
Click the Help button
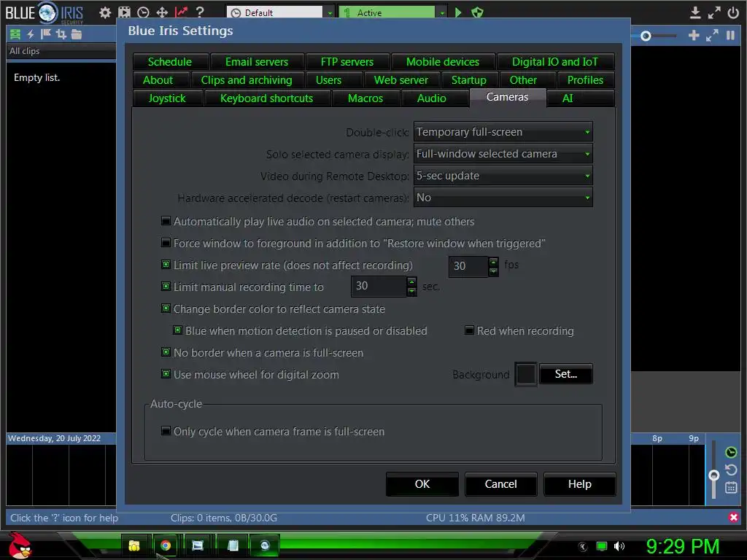(x=580, y=484)
